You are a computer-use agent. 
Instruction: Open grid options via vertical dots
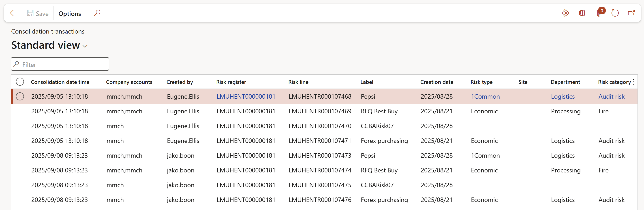click(633, 82)
